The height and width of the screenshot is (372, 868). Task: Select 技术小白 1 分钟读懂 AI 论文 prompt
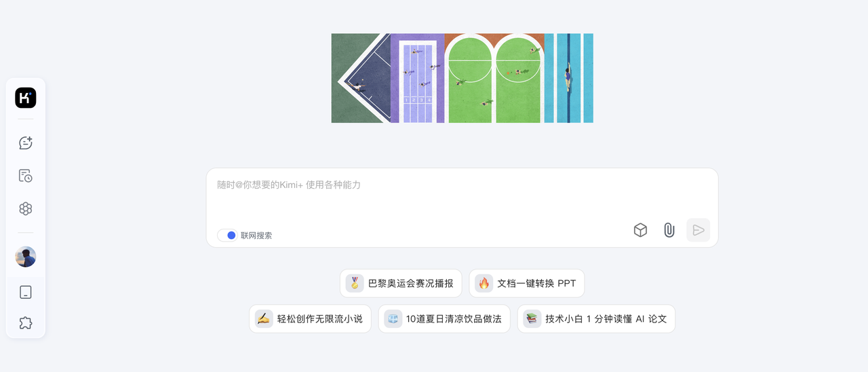pyautogui.click(x=596, y=318)
